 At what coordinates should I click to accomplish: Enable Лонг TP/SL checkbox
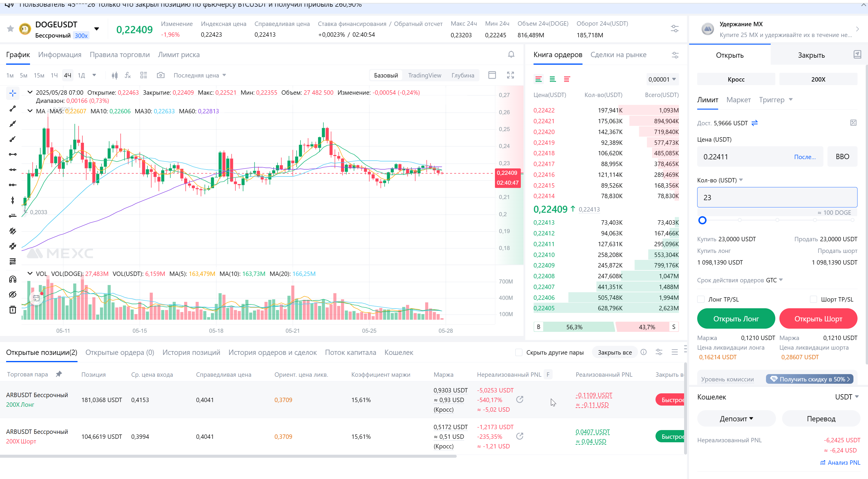(x=701, y=299)
